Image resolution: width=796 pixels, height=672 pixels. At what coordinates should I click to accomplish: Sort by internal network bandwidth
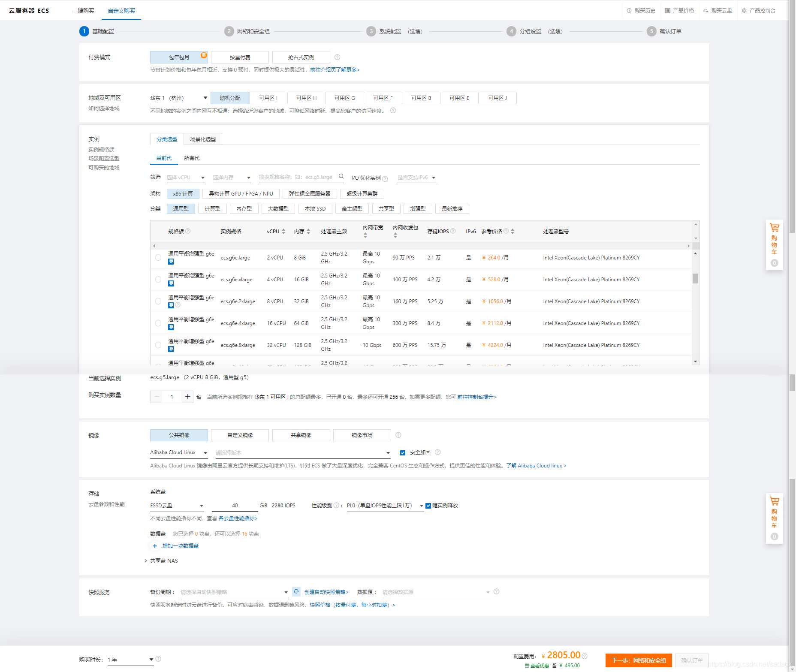pyautogui.click(x=365, y=235)
